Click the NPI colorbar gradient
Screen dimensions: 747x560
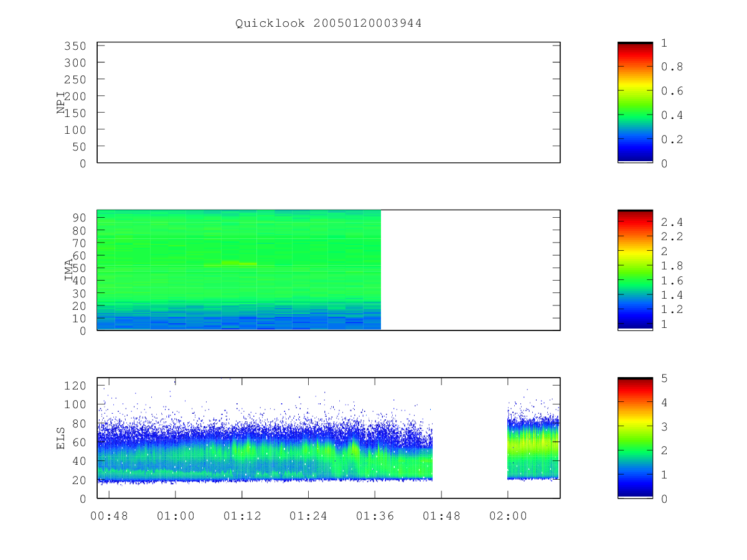tap(635, 102)
